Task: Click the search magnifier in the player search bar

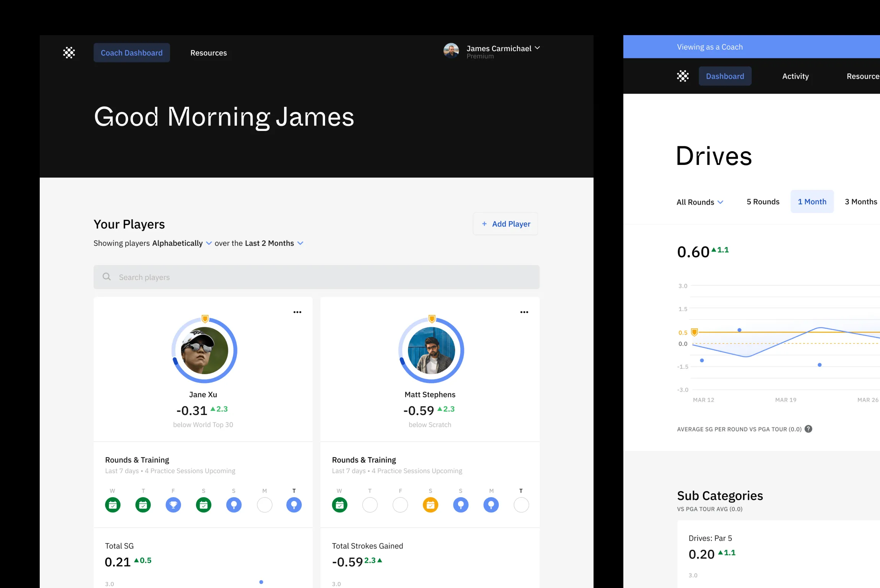Action: [107, 277]
